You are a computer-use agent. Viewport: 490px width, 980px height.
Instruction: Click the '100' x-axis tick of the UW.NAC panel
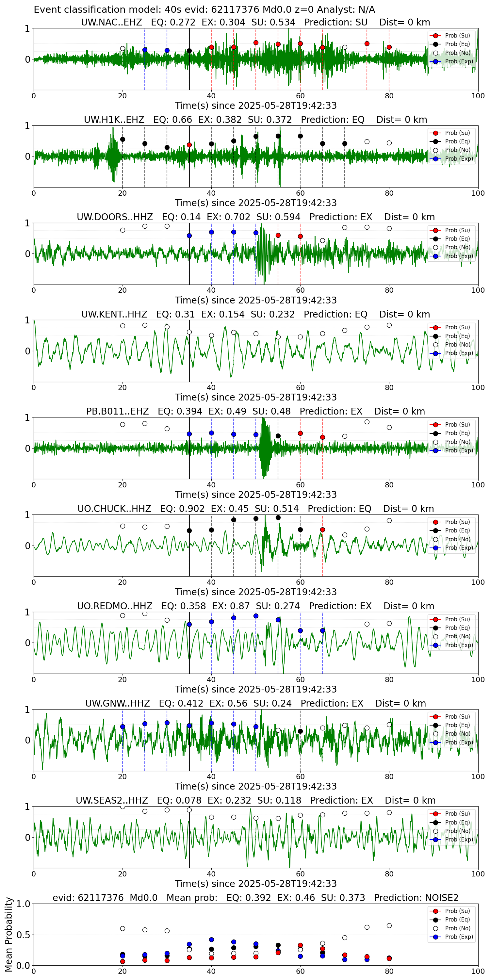[x=478, y=96]
